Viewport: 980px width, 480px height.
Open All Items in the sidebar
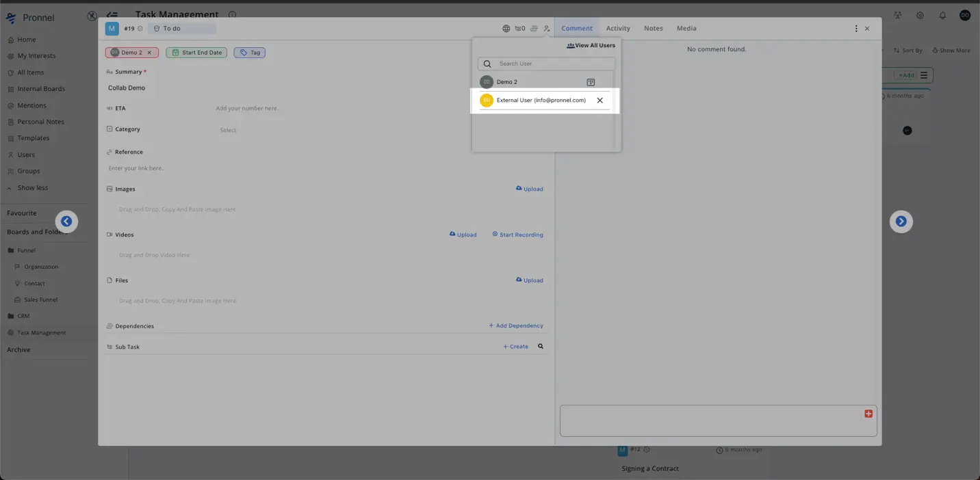tap(30, 72)
